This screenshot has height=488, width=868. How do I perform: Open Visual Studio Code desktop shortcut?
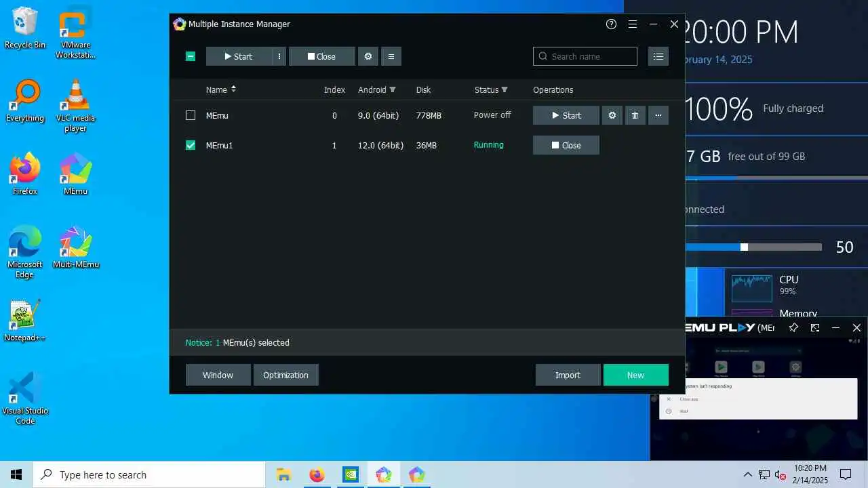[x=25, y=399]
